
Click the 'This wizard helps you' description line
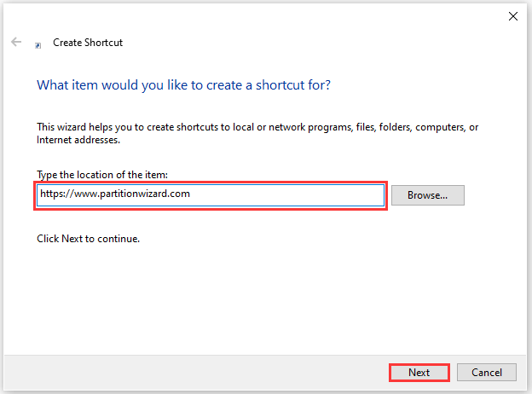256,127
